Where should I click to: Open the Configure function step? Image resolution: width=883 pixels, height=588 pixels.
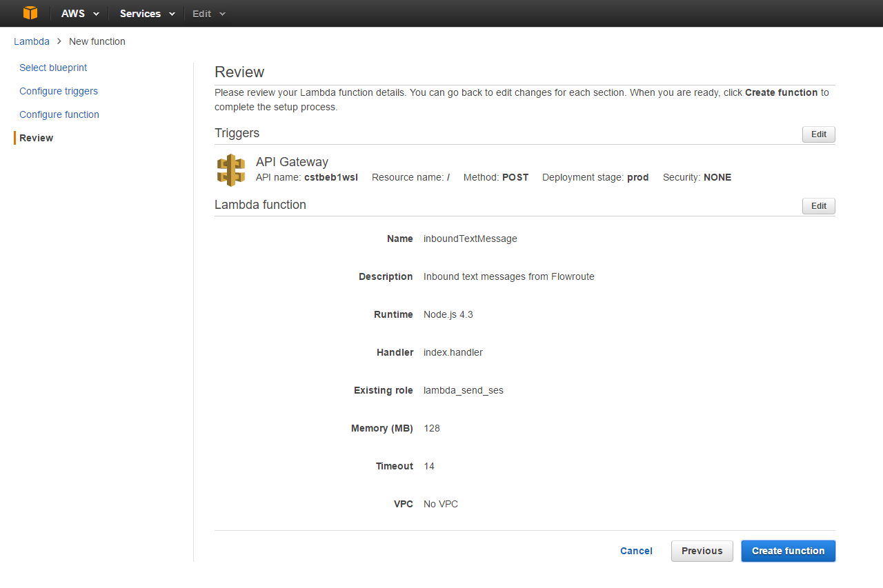tap(59, 114)
